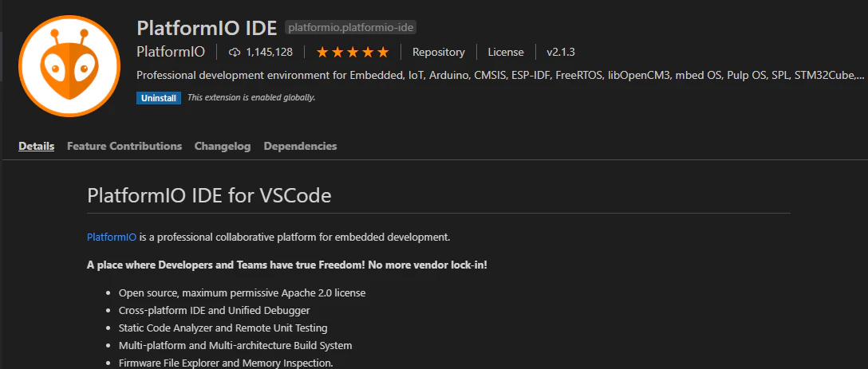
Task: Click the PlatformIO IDE for VSCode heading
Action: 209,196
